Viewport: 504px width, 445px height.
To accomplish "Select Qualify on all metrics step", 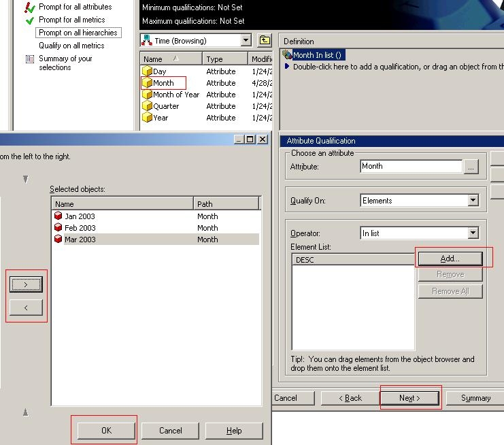I will point(71,46).
